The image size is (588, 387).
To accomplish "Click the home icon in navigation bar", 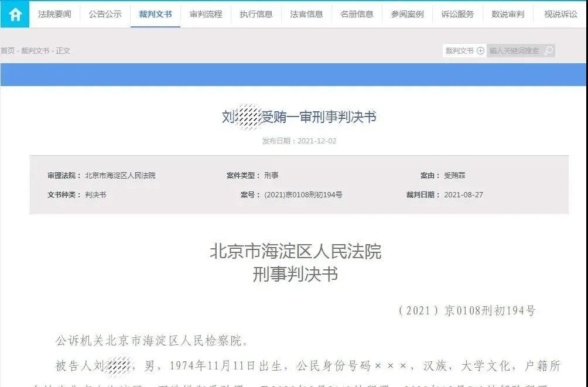I will pyautogui.click(x=15, y=14).
